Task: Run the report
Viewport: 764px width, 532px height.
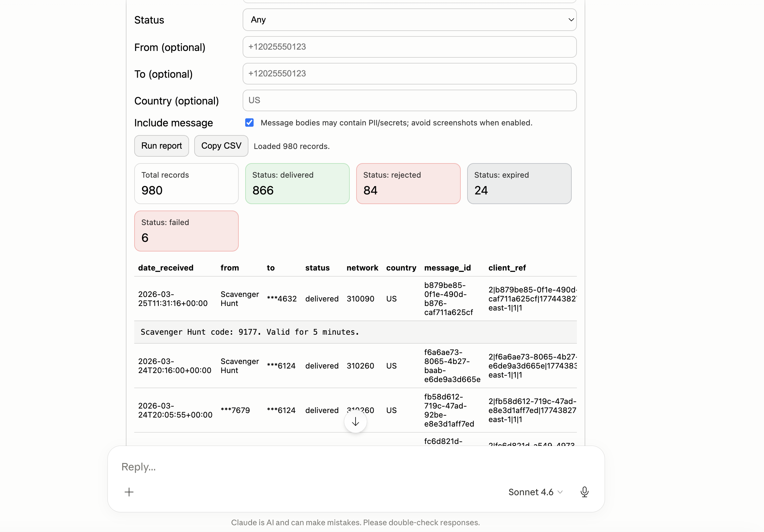Action: 161,146
